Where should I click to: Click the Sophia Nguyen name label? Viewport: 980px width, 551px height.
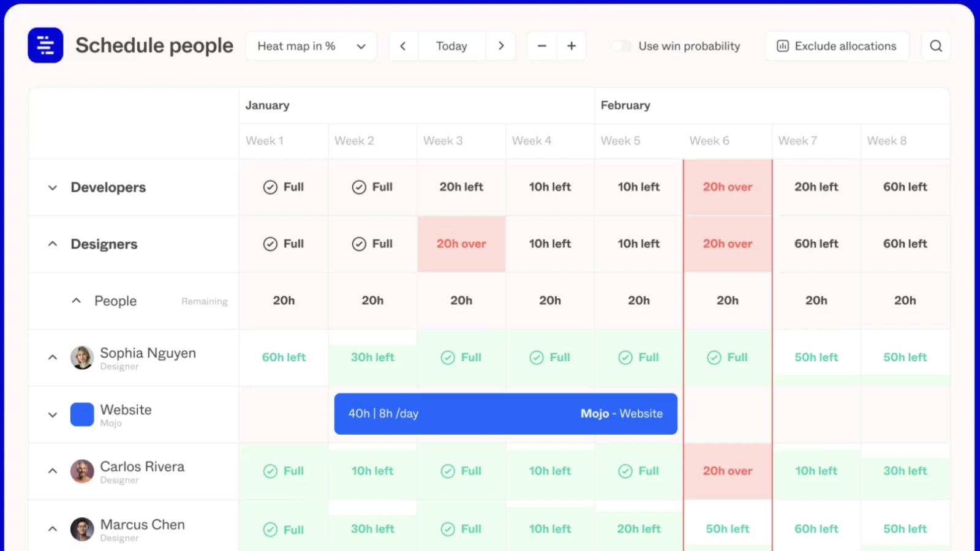[148, 353]
